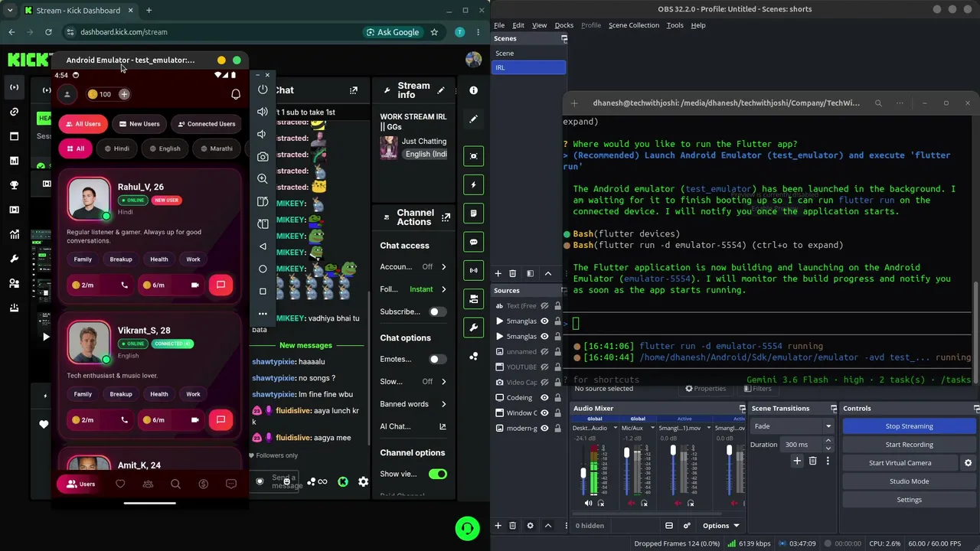Start a video call with Rahul_V
Image resolution: width=980 pixels, height=551 pixels.
[x=194, y=285]
